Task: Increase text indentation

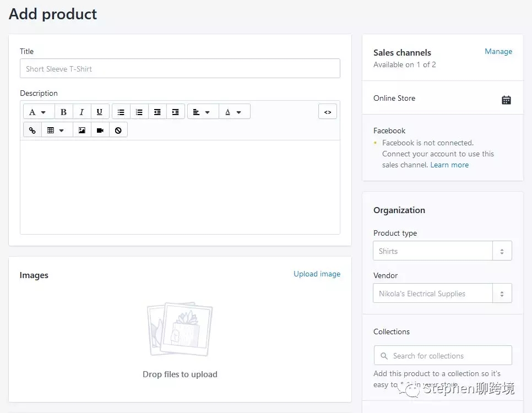Action: (x=175, y=111)
